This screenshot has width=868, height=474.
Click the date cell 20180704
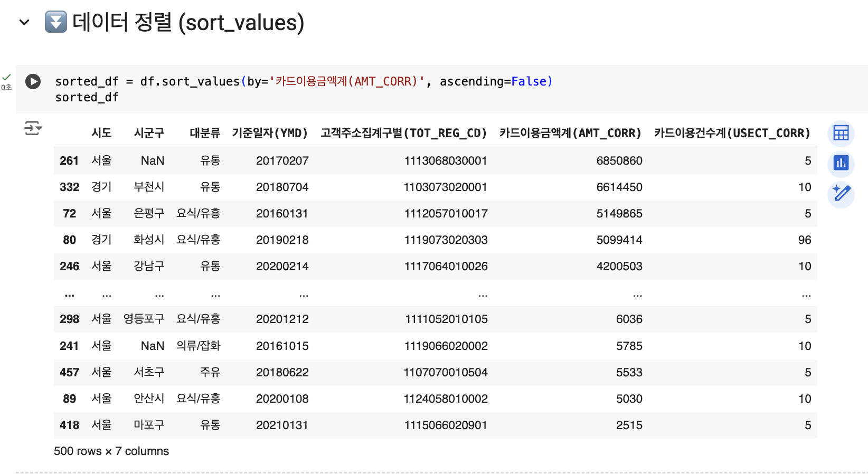point(282,187)
